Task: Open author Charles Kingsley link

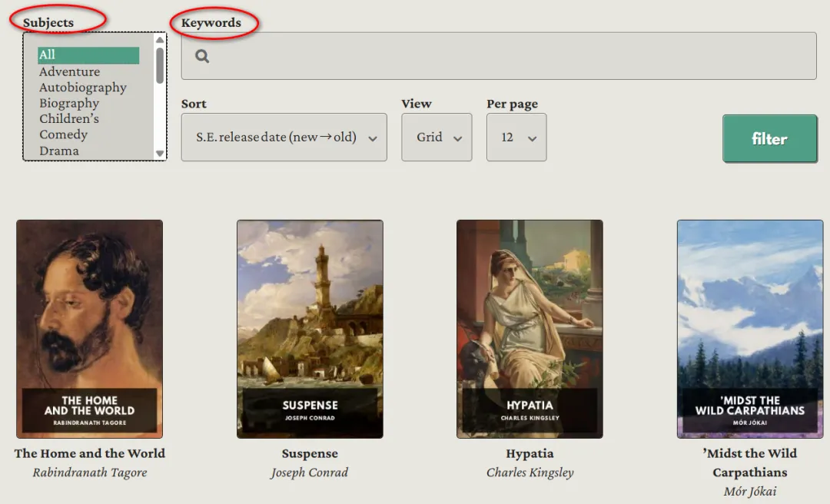Action: click(x=530, y=472)
